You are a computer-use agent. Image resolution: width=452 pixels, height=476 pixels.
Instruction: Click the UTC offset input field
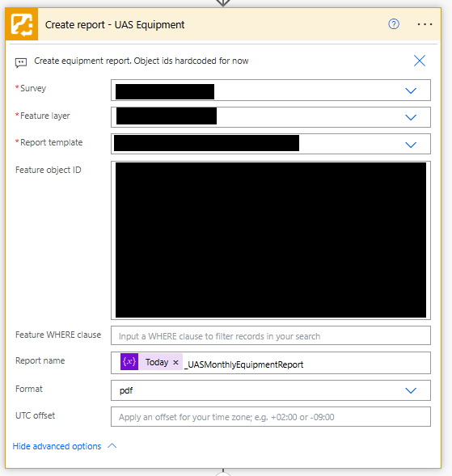coord(271,416)
